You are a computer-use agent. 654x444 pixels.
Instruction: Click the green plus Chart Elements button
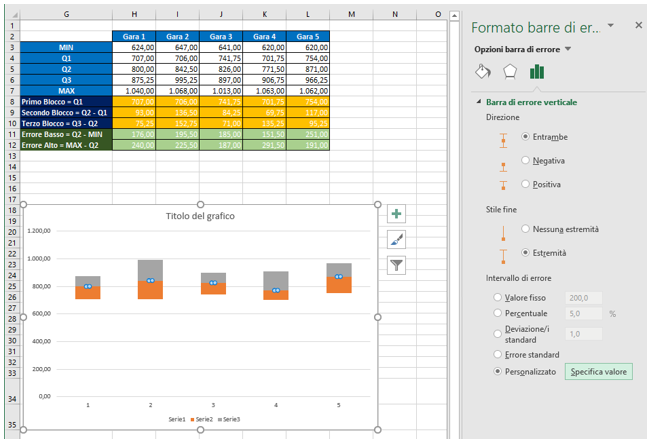397,214
